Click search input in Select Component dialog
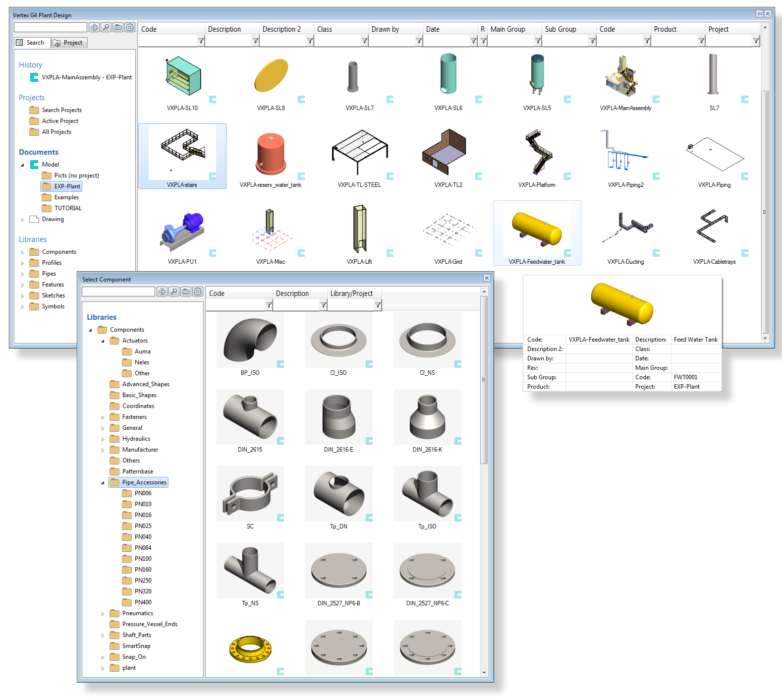The width and height of the screenshot is (782, 700). [x=118, y=292]
